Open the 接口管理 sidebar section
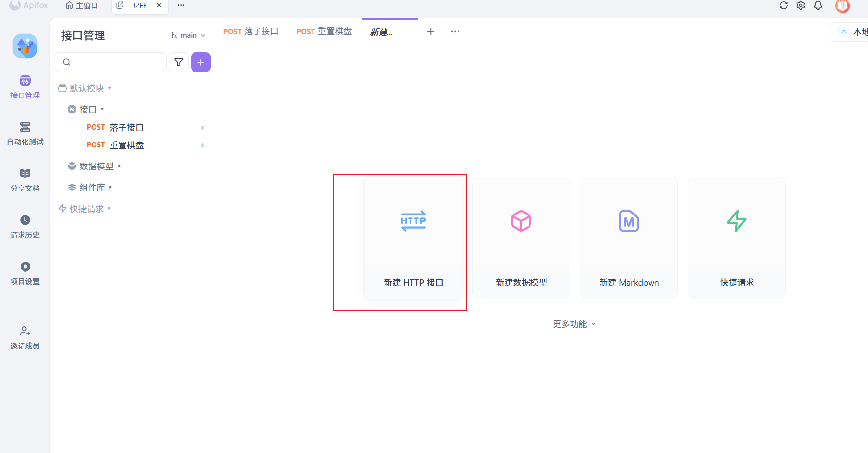Image resolution: width=868 pixels, height=453 pixels. click(x=25, y=87)
